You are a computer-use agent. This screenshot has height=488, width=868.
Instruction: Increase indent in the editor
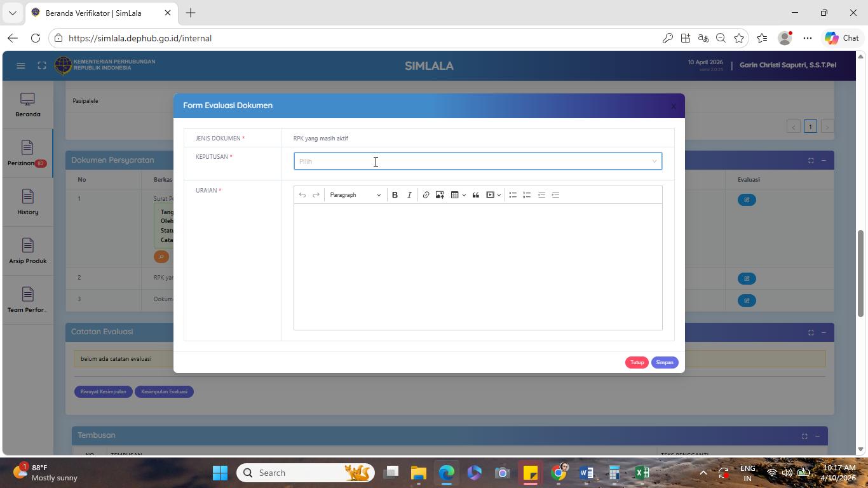coord(555,195)
